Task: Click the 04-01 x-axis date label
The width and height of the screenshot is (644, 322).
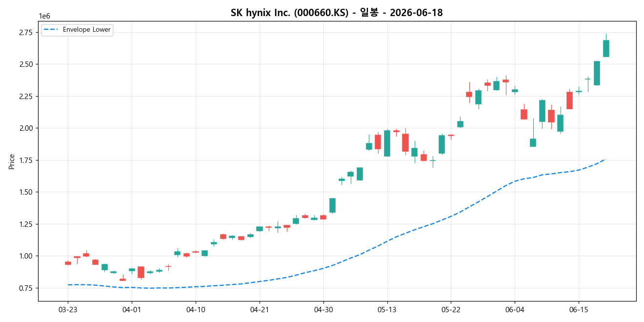Action: pyautogui.click(x=132, y=310)
